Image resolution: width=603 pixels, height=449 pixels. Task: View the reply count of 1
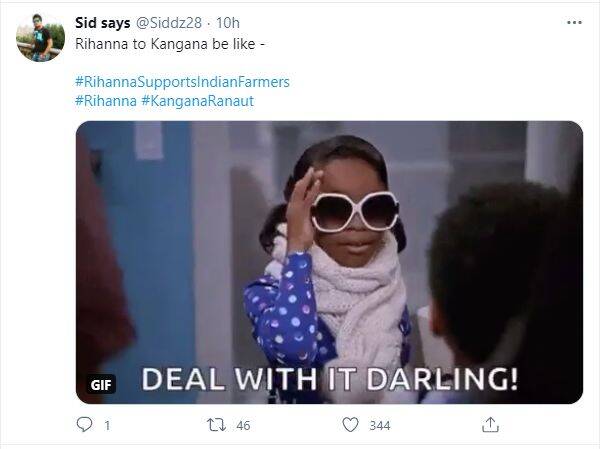tap(107, 426)
